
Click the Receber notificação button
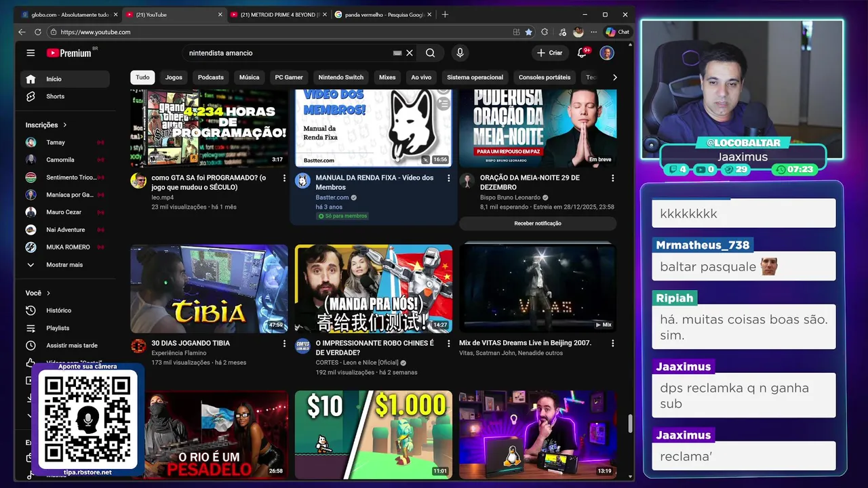(x=538, y=223)
